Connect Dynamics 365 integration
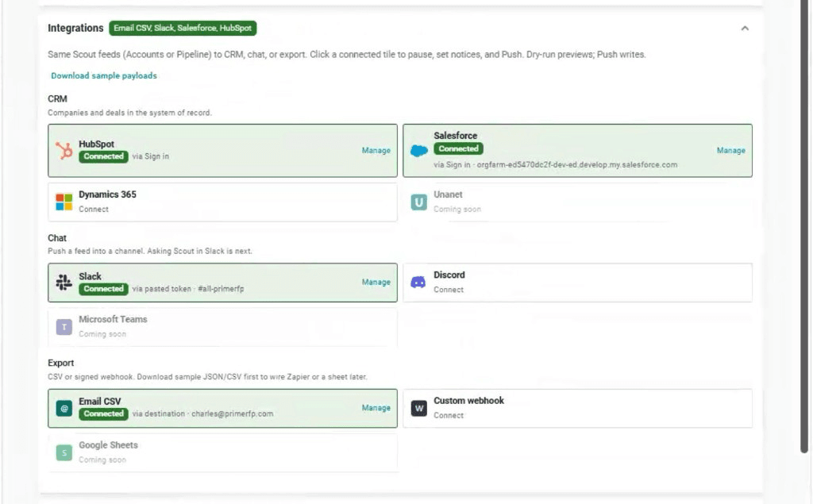This screenshot has height=504, width=813. tap(94, 210)
